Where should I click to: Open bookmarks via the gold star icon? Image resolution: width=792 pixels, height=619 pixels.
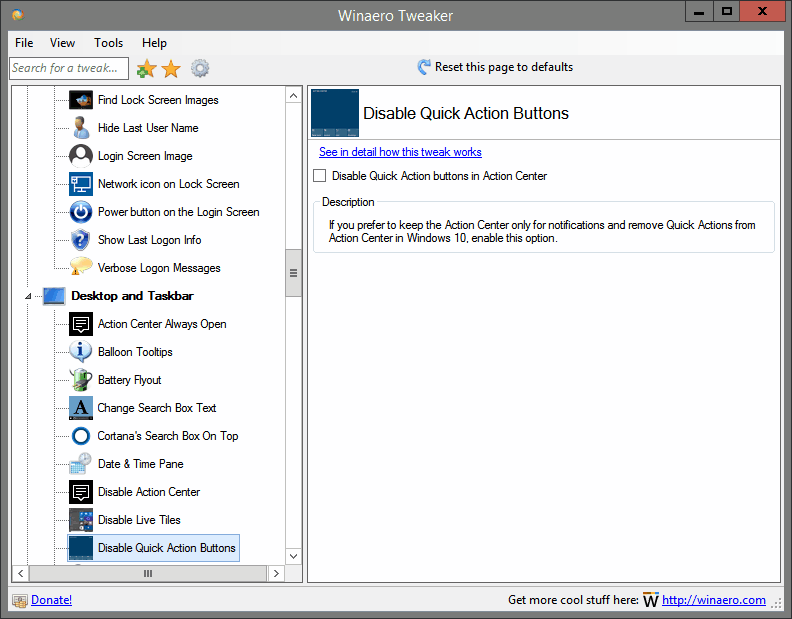(x=171, y=68)
